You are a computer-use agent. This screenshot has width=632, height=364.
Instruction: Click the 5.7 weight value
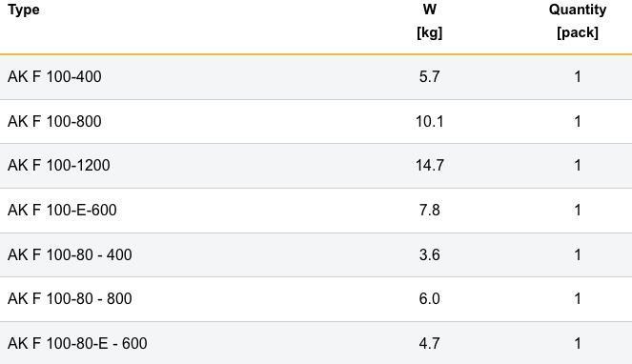click(429, 76)
